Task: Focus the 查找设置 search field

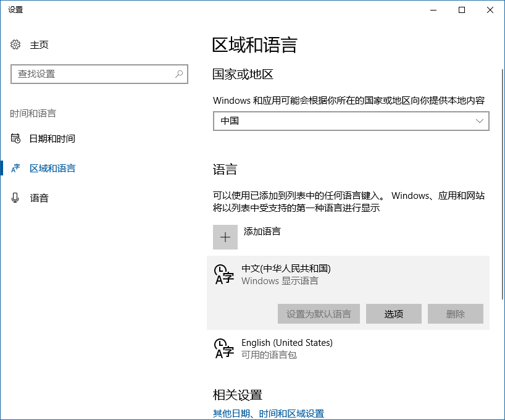Action: [99, 74]
